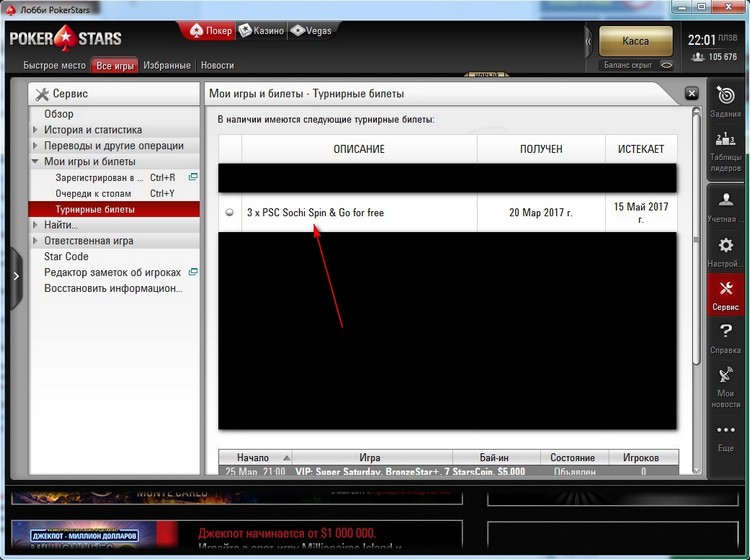Click the Состояние column header
This screenshot has width=750, height=560.
pyautogui.click(x=573, y=458)
